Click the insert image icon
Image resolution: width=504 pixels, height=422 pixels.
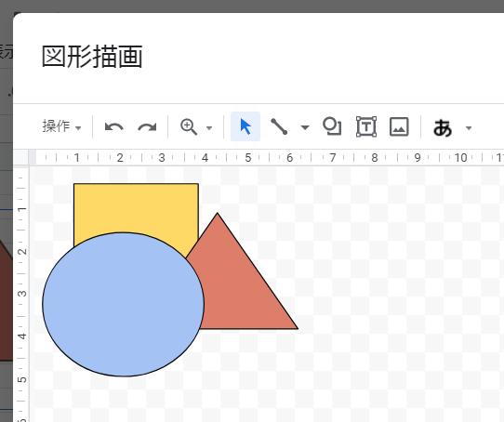tap(399, 126)
